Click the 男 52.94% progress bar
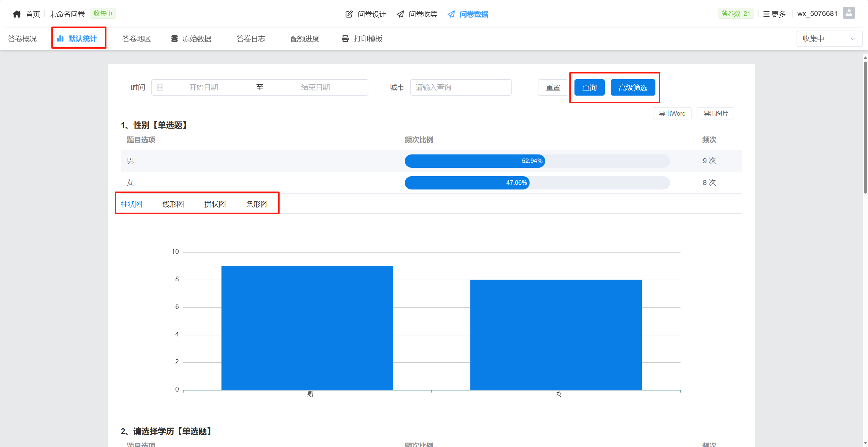868x447 pixels. 474,161
